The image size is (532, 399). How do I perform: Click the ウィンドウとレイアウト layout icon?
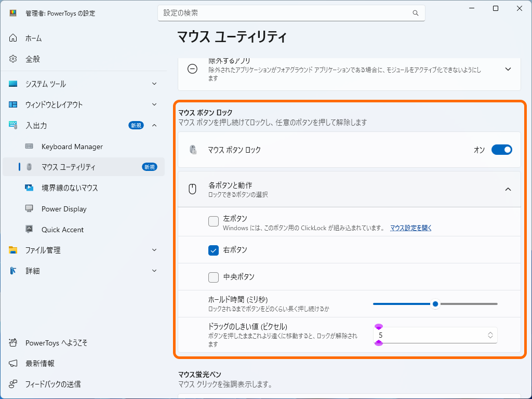click(x=13, y=104)
